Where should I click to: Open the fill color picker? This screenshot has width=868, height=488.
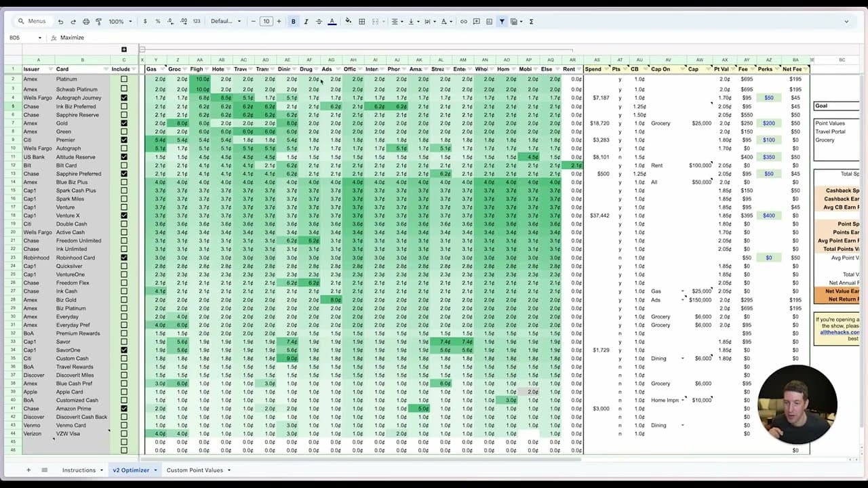[x=349, y=22]
